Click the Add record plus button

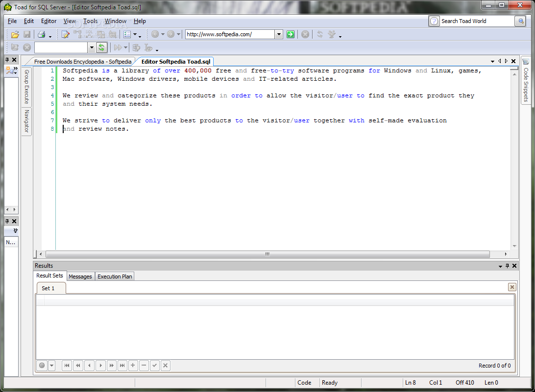(x=133, y=366)
